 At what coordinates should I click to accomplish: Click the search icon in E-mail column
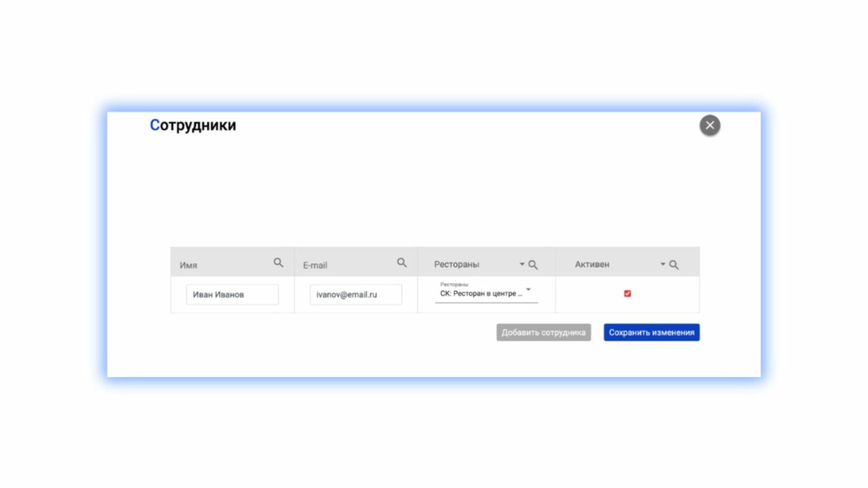pos(402,263)
